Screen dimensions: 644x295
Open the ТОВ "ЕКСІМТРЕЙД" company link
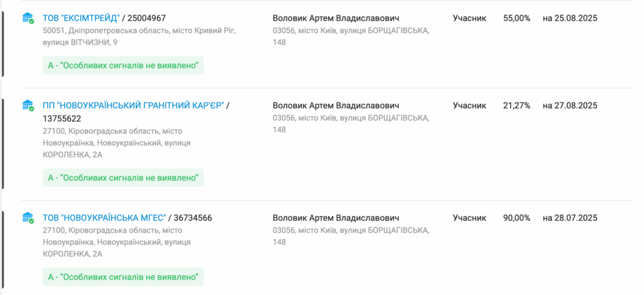coord(81,18)
